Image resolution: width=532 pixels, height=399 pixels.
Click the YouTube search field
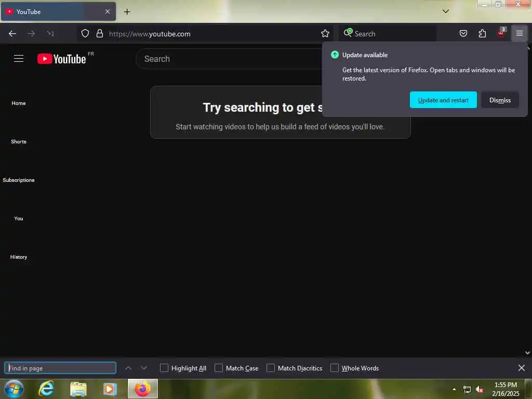point(229,59)
